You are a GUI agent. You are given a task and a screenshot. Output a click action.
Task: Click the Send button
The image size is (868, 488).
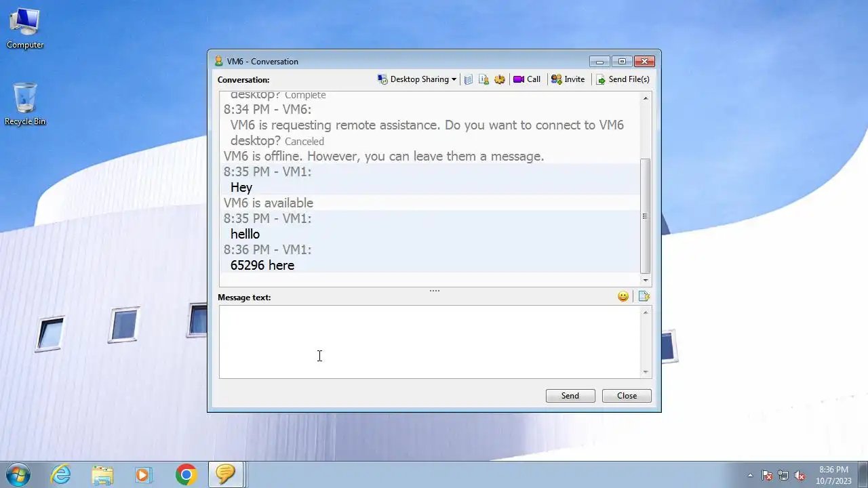[570, 396]
